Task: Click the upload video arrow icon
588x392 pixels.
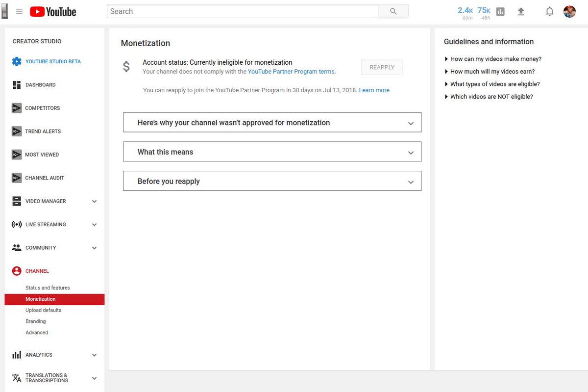Action: pos(521,12)
